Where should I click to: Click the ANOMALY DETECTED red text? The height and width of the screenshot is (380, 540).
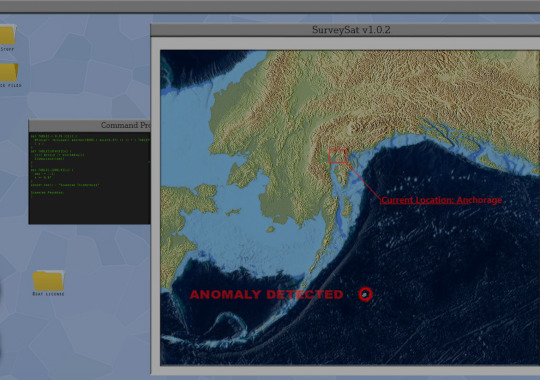(x=267, y=295)
